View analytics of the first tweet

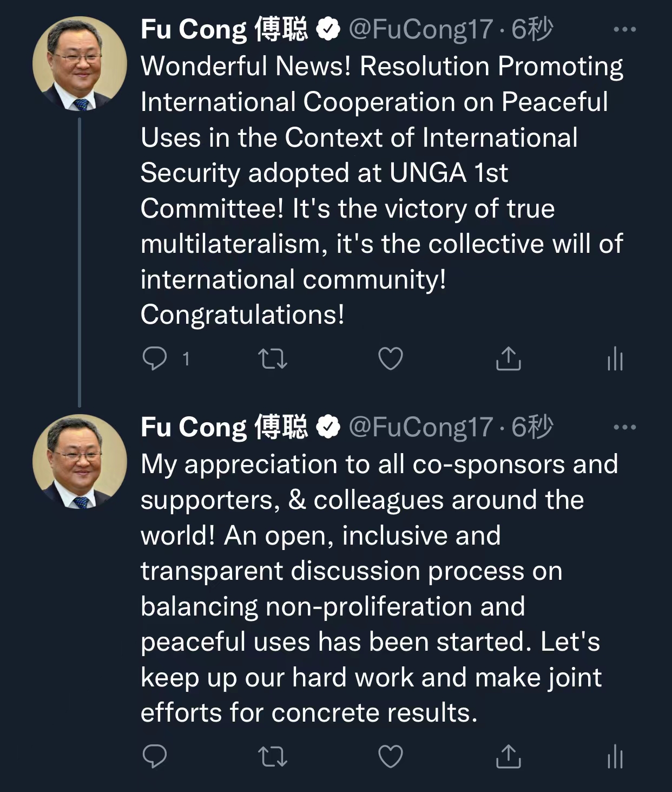coord(615,359)
